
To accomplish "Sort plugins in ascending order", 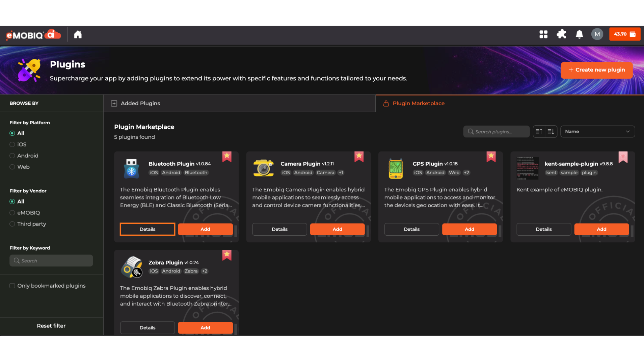I will [539, 131].
